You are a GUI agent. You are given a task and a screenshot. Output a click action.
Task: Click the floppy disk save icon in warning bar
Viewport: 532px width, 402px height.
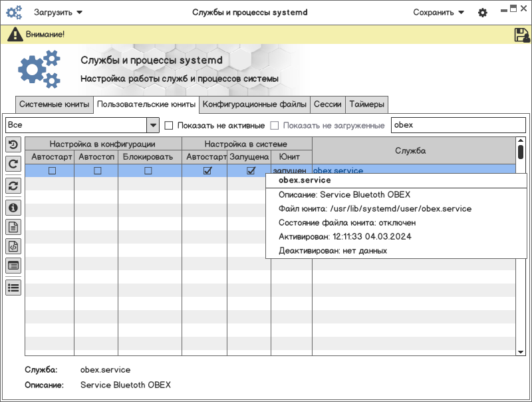tap(521, 35)
